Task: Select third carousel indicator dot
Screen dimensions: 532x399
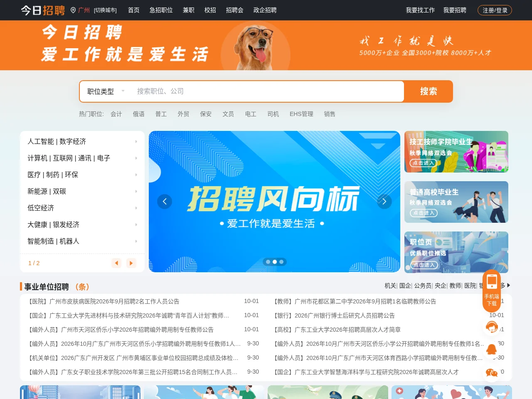Action: [x=281, y=262]
